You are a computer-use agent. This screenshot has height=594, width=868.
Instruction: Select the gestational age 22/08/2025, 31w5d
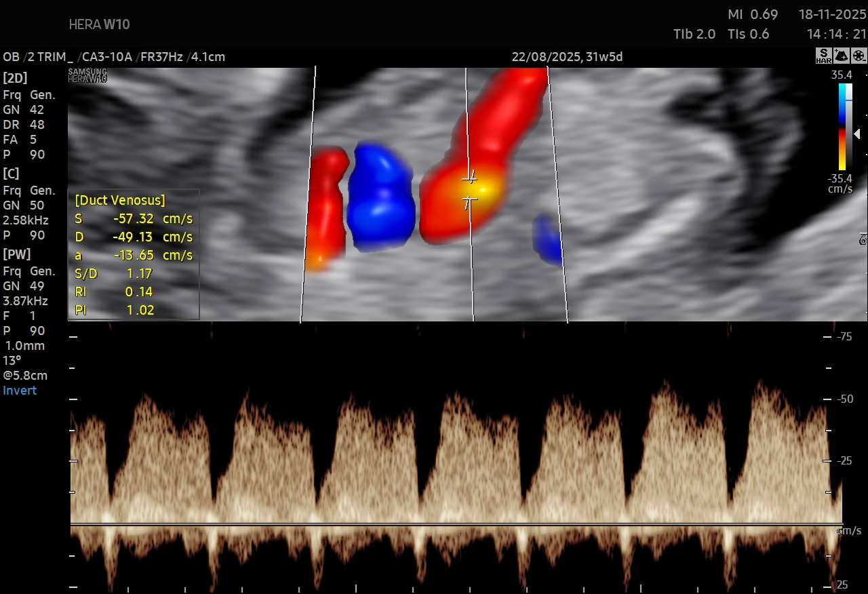click(567, 57)
